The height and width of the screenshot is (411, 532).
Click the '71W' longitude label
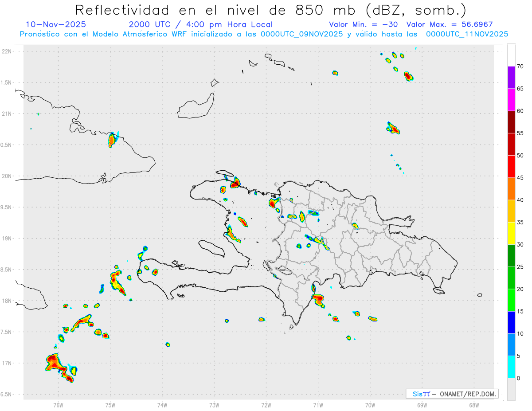click(x=318, y=405)
